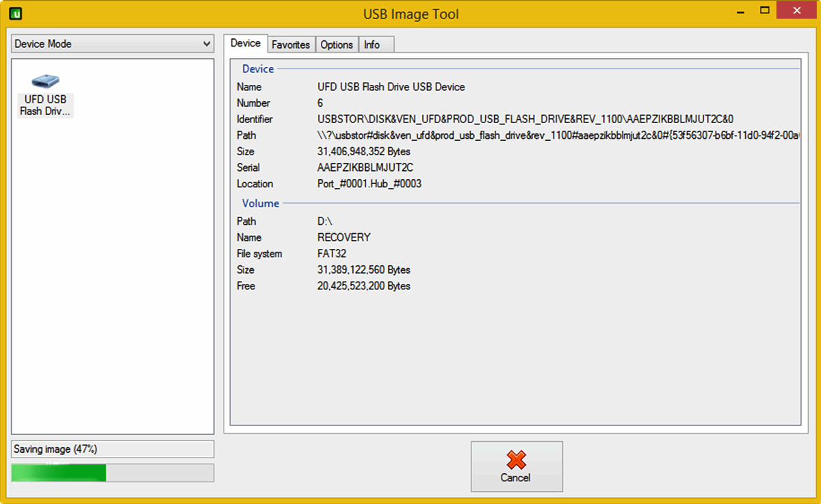Minimize the USB Image Tool window
This screenshot has width=821, height=504.
point(740,12)
